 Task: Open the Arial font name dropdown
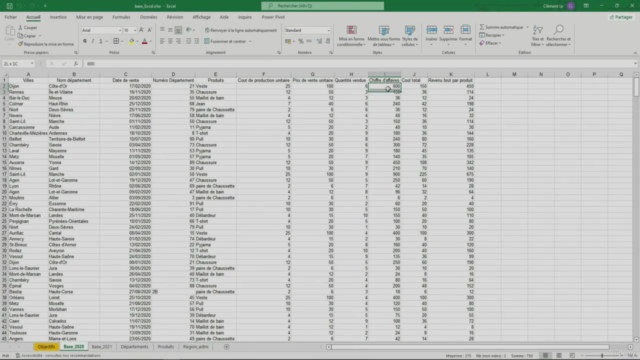[120, 30]
